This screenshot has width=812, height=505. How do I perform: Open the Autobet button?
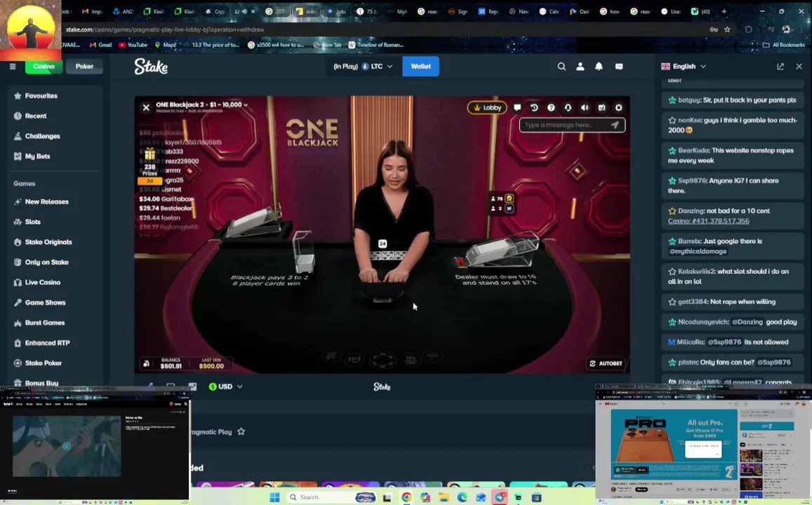(606, 363)
